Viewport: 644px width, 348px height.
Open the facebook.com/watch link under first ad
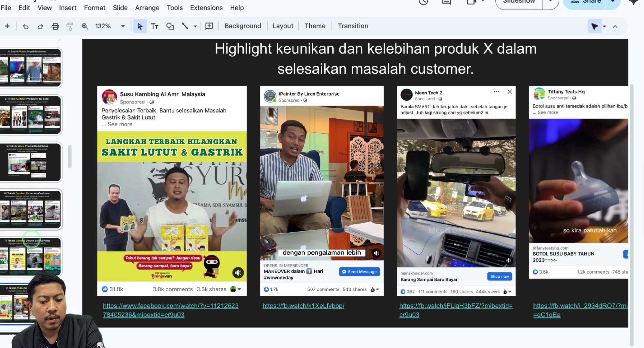click(171, 310)
